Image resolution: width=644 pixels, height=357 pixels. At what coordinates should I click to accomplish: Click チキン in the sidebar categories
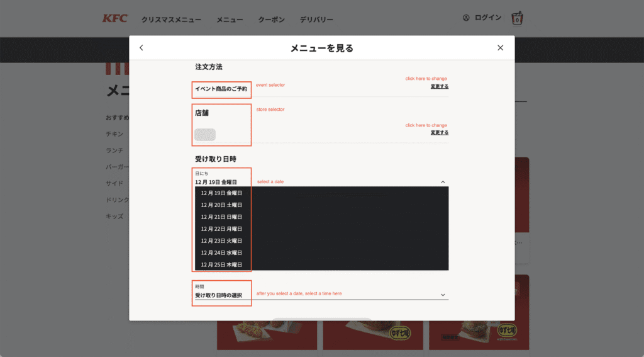[114, 134]
